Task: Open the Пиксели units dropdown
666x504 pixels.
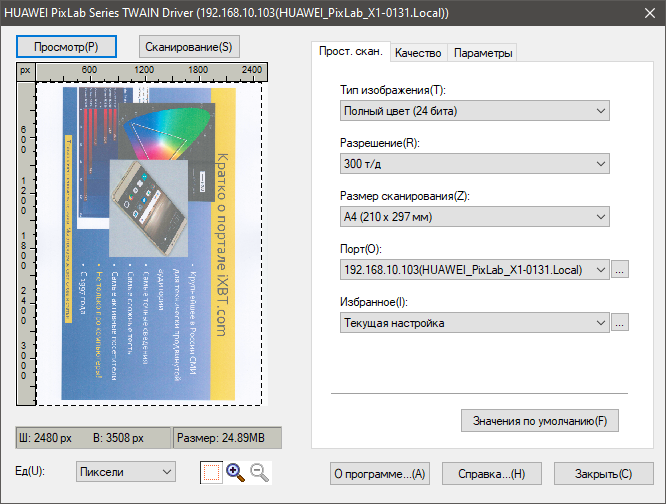Action: (x=126, y=472)
